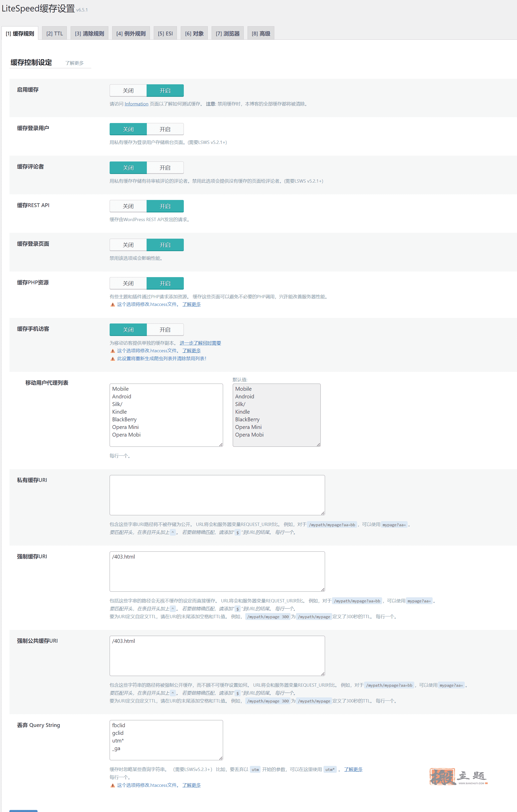This screenshot has width=517, height=812.
Task: Set 缓存登录用户 to 开启
Action: coord(165,129)
